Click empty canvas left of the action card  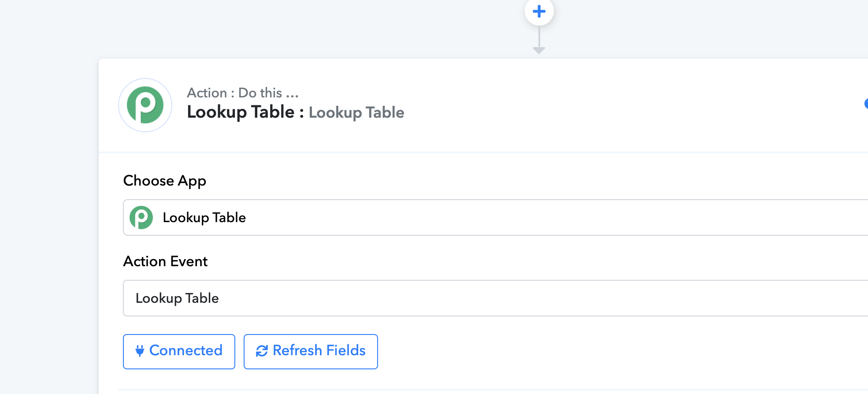point(48,220)
